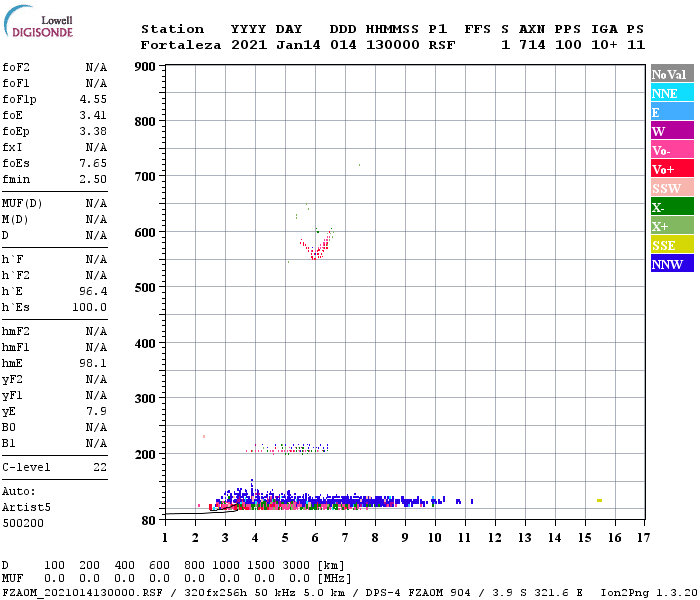This screenshot has height=600, width=700.
Task: Click the 10 MHz frequency axis label
Action: pos(435,538)
